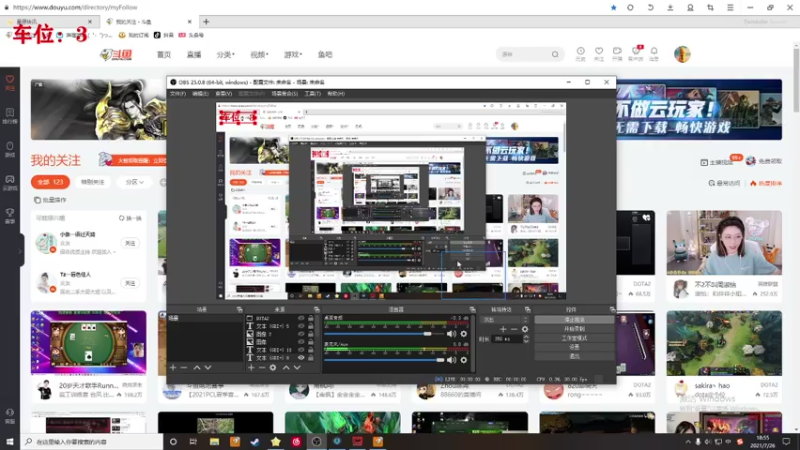Mute the desktop audio speaker in OBS mixer
This screenshot has height=450, width=800.
452,334
